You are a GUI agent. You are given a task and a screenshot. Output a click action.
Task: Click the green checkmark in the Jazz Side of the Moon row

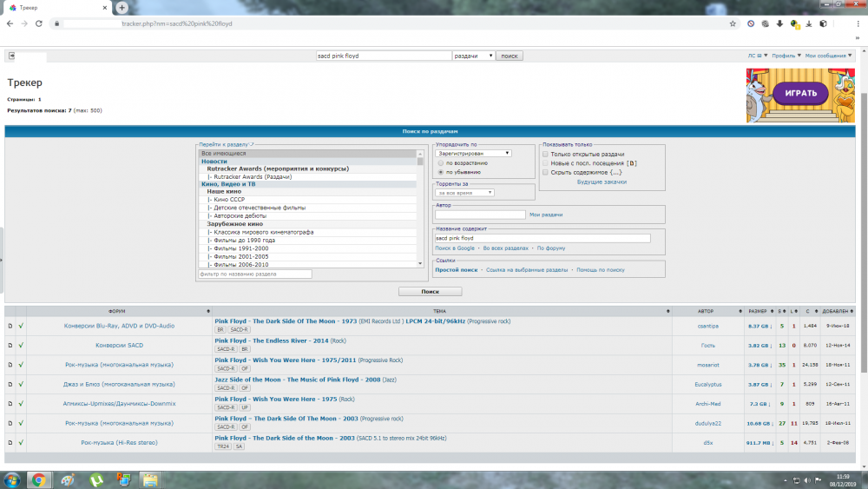point(21,384)
